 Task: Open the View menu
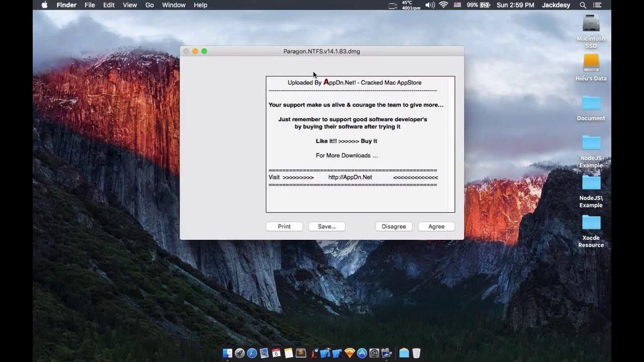[x=130, y=5]
